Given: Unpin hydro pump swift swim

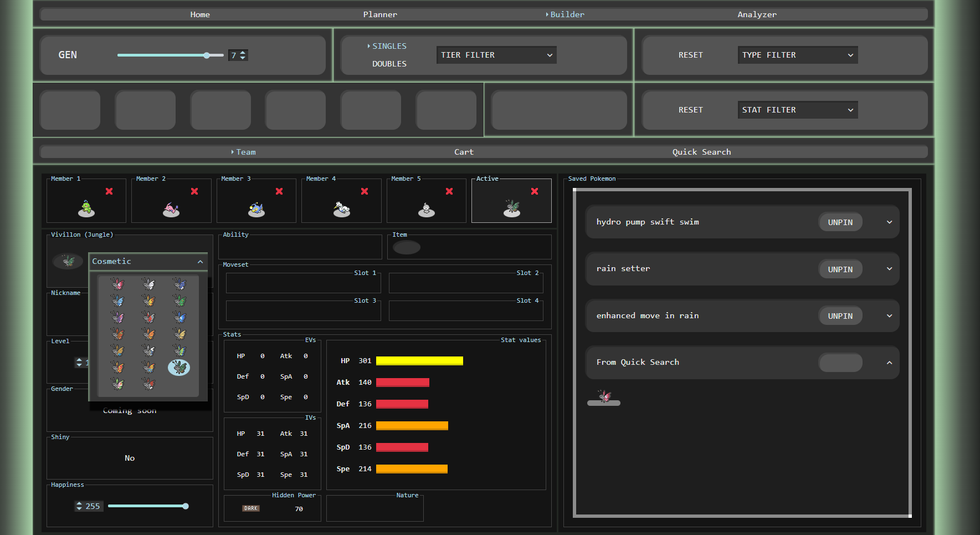Looking at the screenshot, I should point(840,222).
